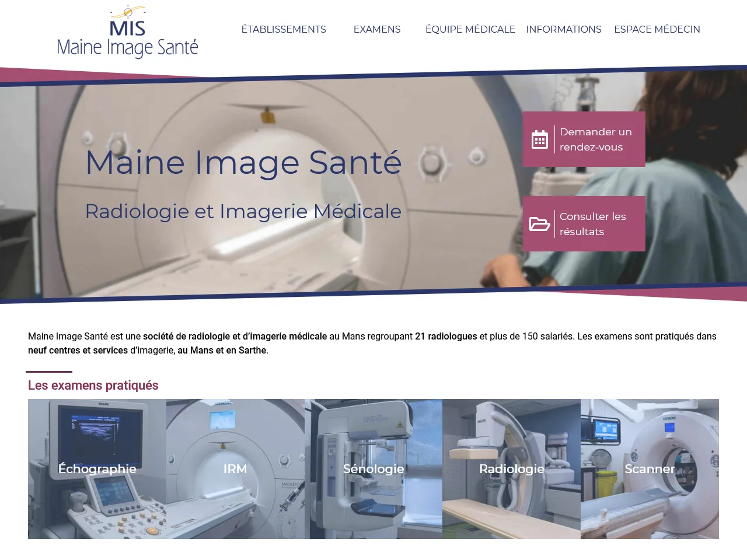Viewport: 747px width, 560px height.
Task: Open the Scanner exam page
Action: (x=650, y=468)
